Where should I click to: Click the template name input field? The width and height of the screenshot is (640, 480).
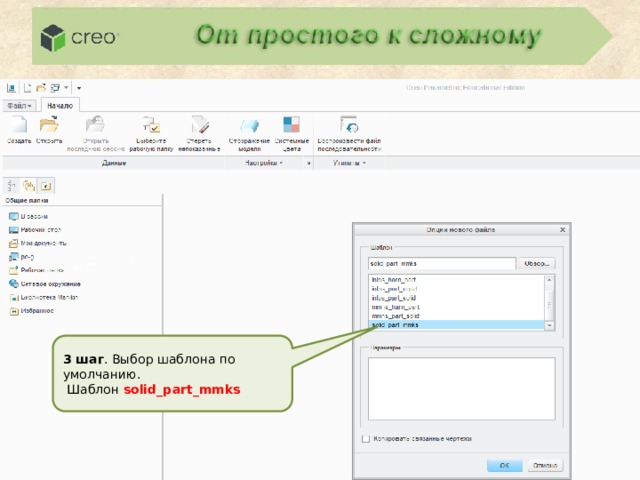tap(442, 264)
